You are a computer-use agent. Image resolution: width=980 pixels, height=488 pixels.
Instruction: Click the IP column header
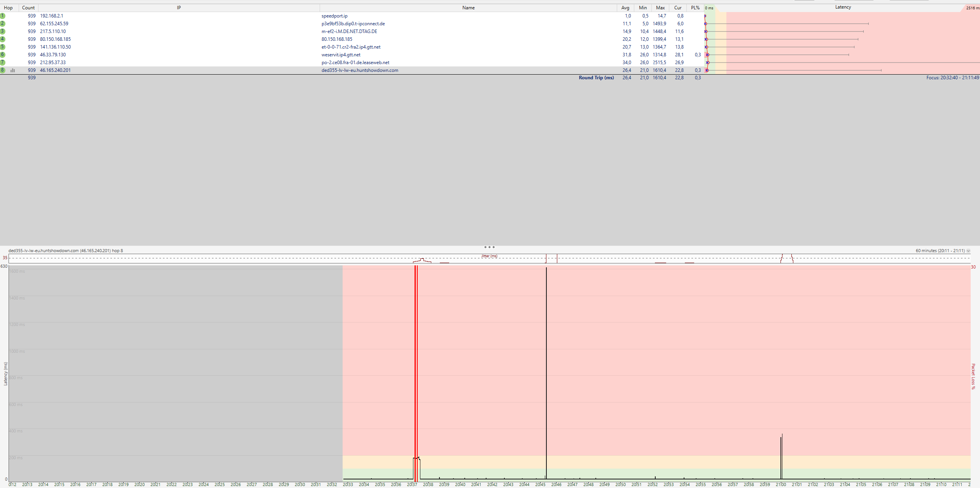(178, 8)
